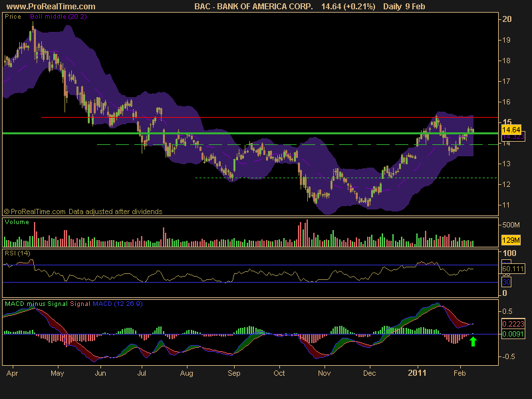The image size is (532, 399).
Task: Click the 20 price axis label
Action: coord(507,19)
